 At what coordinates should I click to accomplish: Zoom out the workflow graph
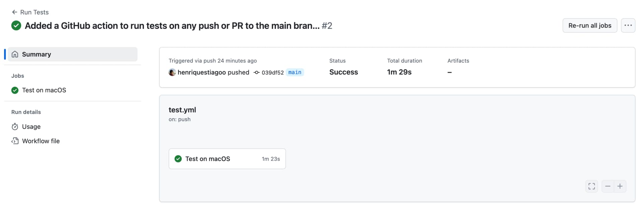(x=608, y=186)
